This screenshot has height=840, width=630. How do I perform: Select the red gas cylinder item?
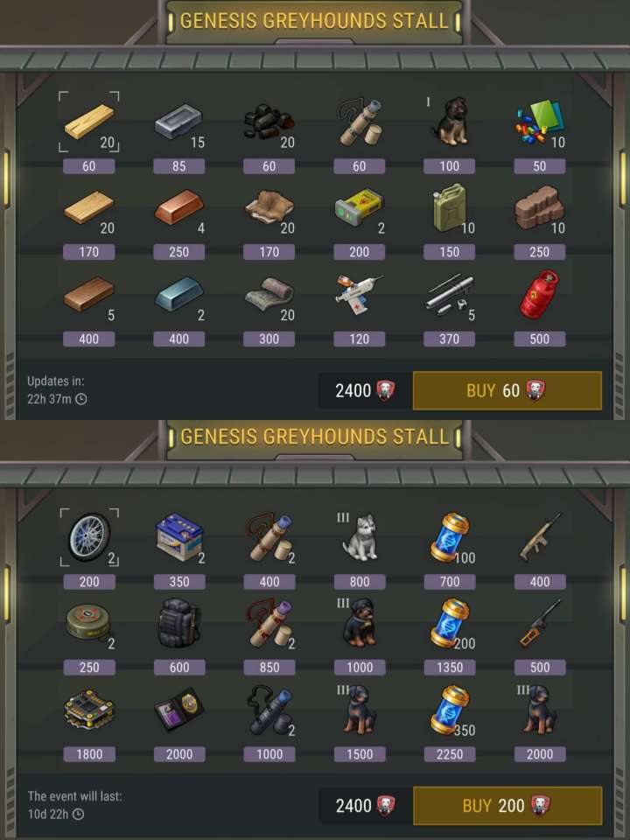539,294
